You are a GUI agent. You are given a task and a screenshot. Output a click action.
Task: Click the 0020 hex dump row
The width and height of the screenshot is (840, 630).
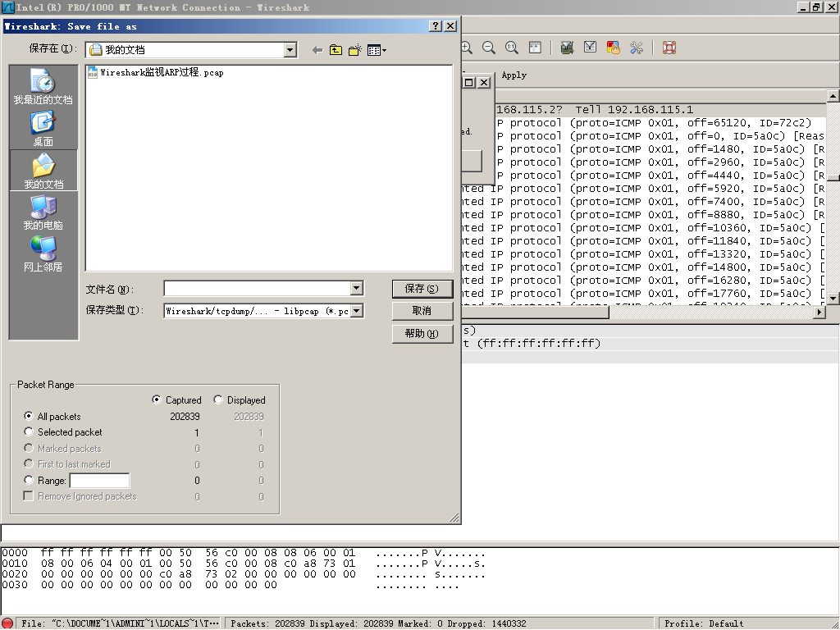point(244,574)
